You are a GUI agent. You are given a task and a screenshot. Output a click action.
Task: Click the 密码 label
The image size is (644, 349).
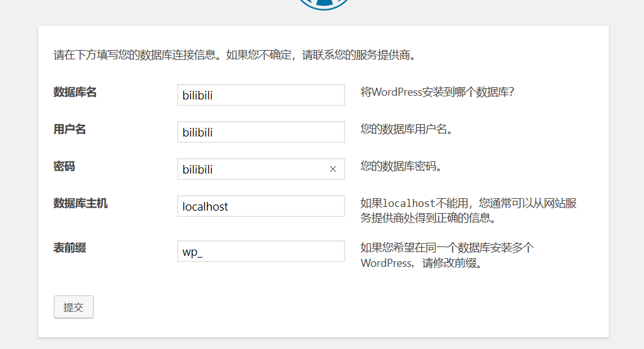pos(64,166)
